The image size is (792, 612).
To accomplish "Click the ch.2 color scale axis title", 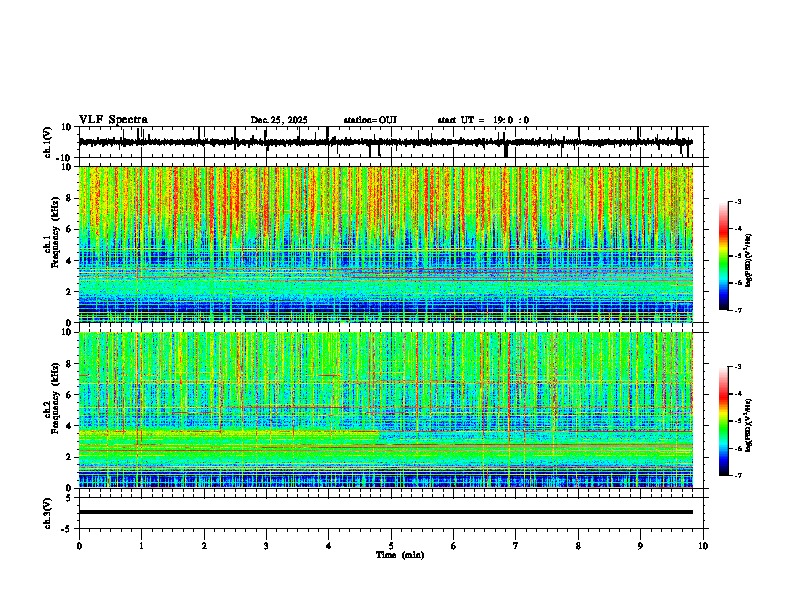I will pyautogui.click(x=748, y=425).
